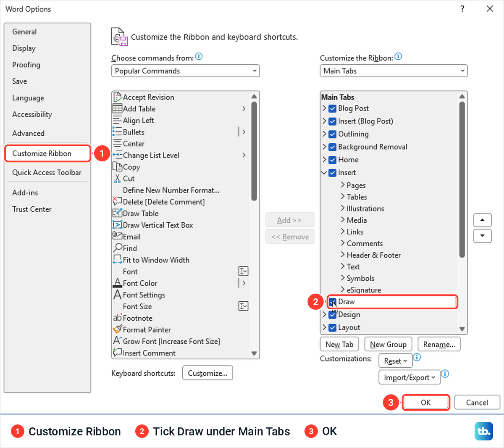Expand the Header & Footer group
The image size is (504, 448).
pyautogui.click(x=343, y=255)
